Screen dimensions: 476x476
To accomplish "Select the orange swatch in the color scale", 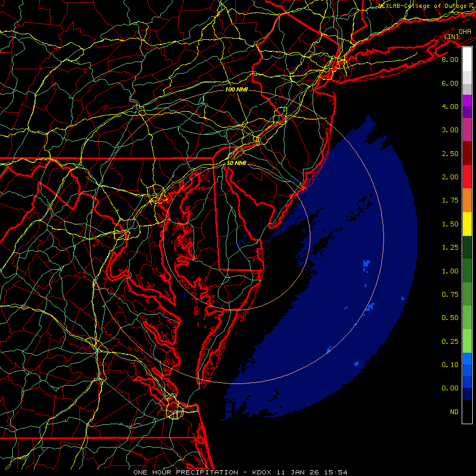I will pyautogui.click(x=467, y=200).
